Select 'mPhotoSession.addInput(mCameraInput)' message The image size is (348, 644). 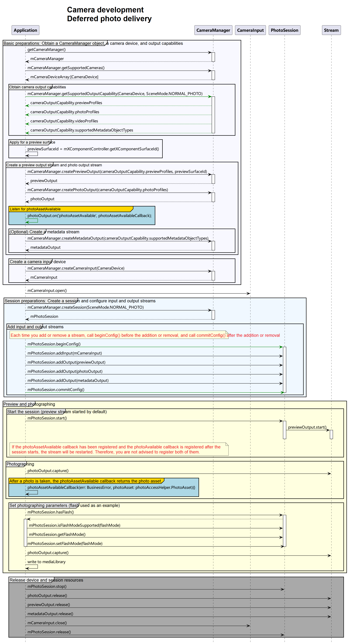point(65,353)
